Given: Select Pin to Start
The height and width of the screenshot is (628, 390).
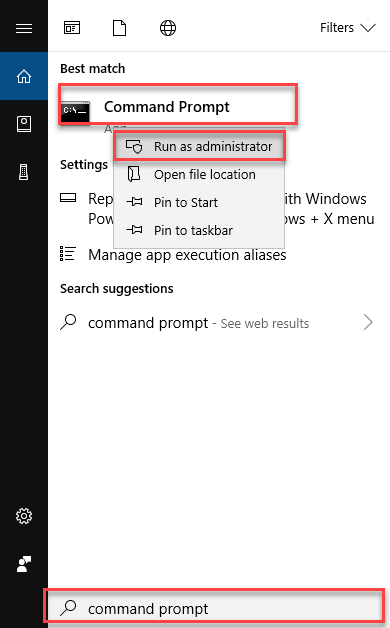Looking at the screenshot, I should 199,203.
